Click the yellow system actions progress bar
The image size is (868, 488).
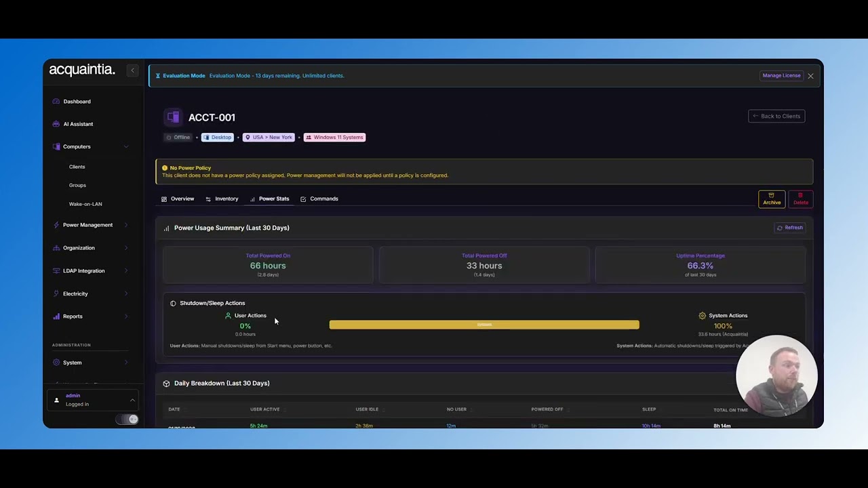(x=484, y=325)
